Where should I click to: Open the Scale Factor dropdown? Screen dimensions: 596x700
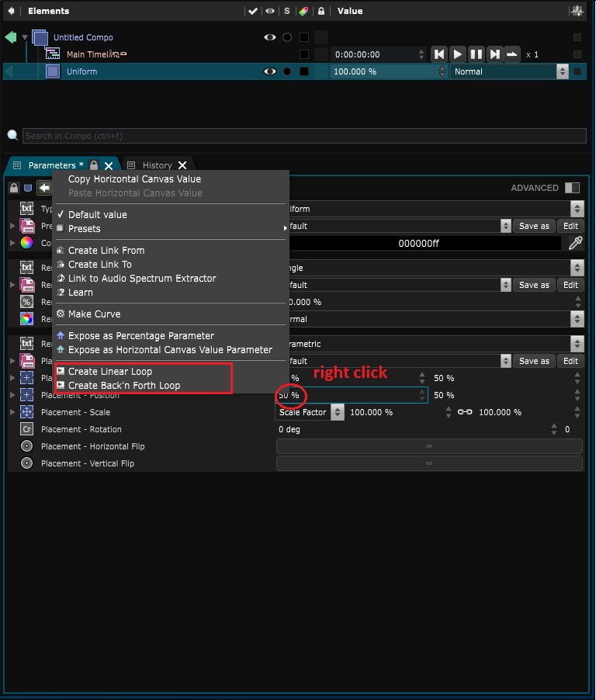pyautogui.click(x=310, y=412)
